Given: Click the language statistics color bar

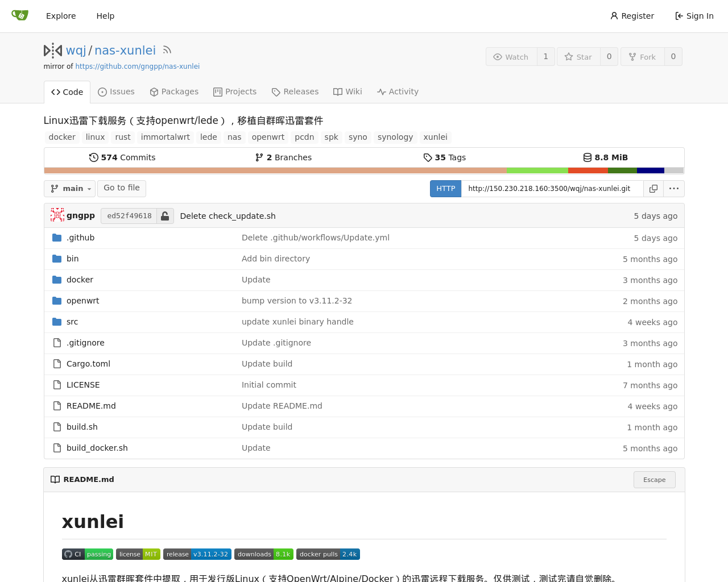Looking at the screenshot, I should coord(364,171).
